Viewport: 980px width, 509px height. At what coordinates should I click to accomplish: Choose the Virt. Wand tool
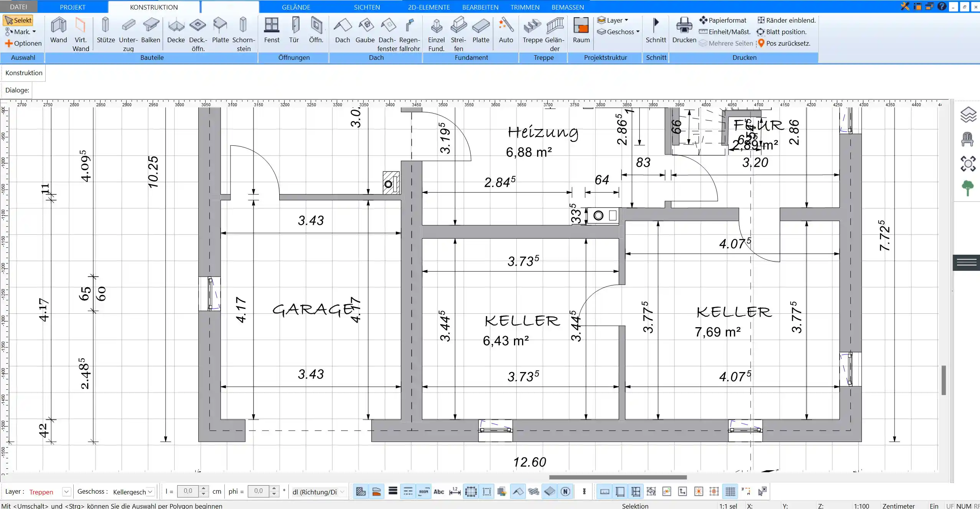[x=81, y=34]
